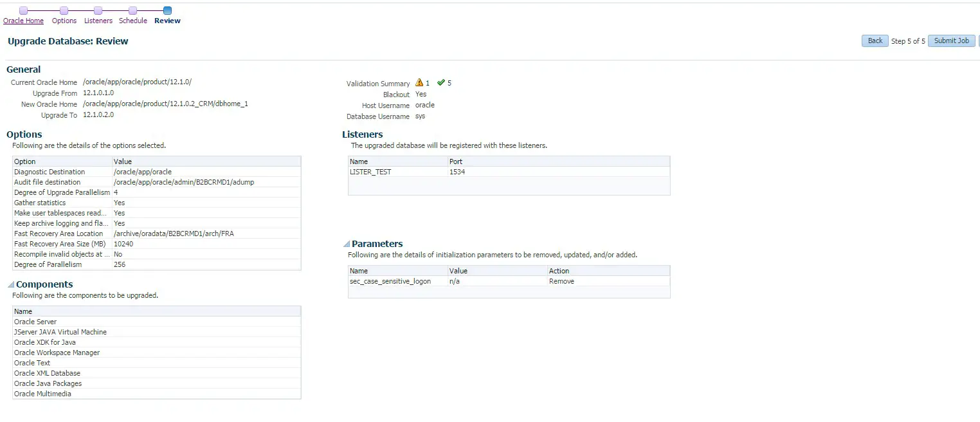This screenshot has width=980, height=422.
Task: Go to the Schedule train step
Action: (x=133, y=21)
